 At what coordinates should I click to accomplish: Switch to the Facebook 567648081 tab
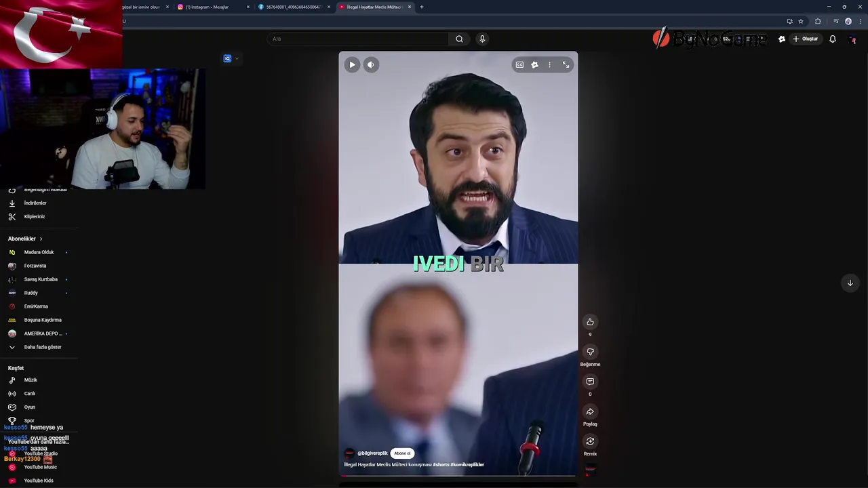(x=294, y=7)
